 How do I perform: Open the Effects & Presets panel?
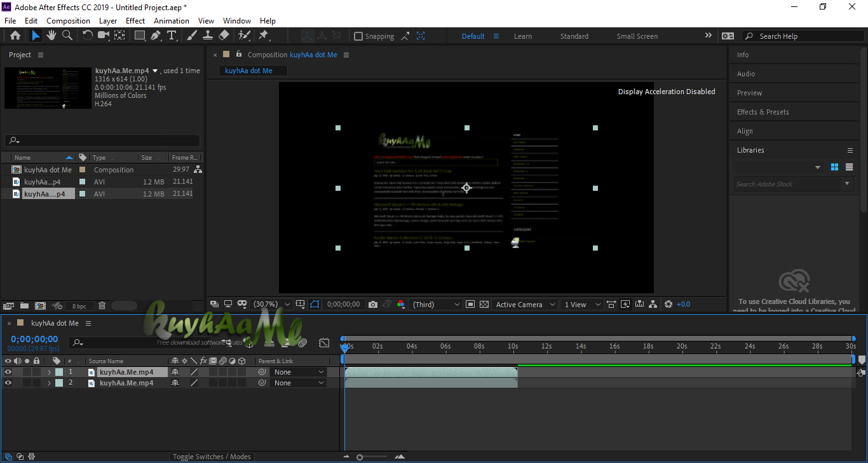click(x=763, y=112)
